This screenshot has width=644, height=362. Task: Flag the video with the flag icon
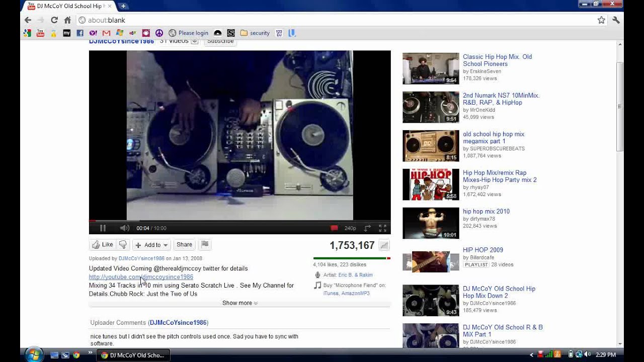[x=205, y=245]
